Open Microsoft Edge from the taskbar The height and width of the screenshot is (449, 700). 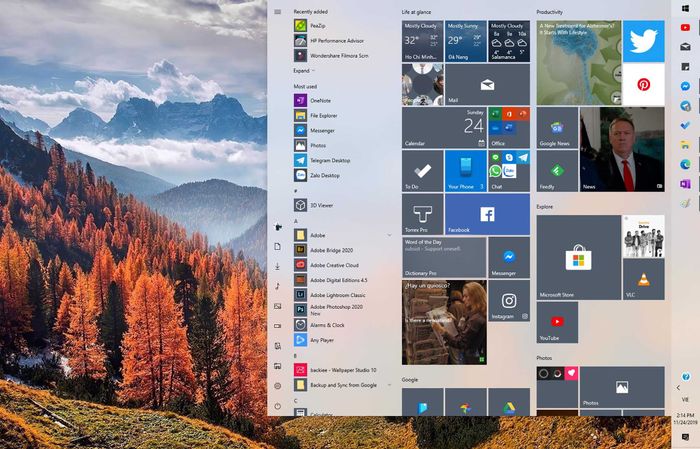point(685,165)
